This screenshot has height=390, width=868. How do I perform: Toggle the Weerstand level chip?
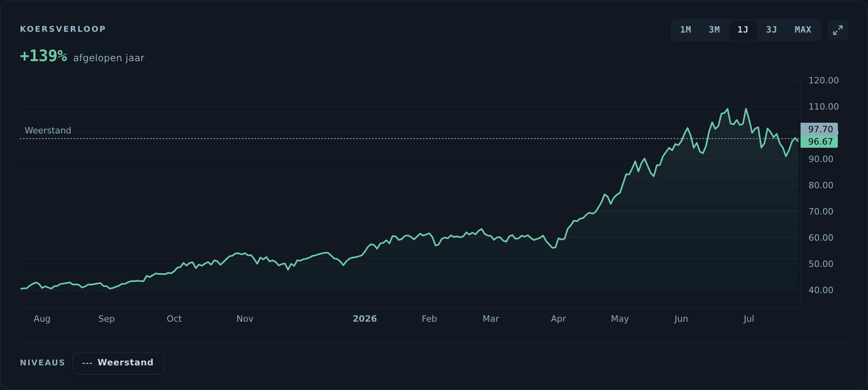(x=118, y=363)
